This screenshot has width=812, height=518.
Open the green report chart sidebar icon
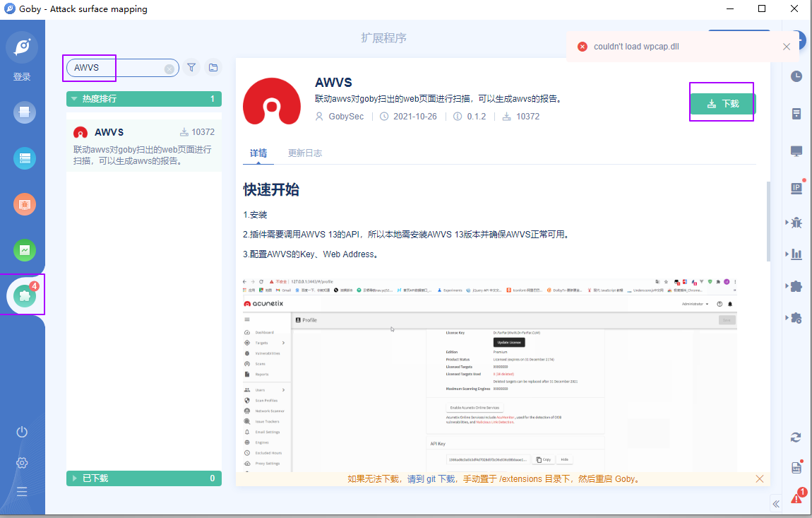(x=24, y=250)
